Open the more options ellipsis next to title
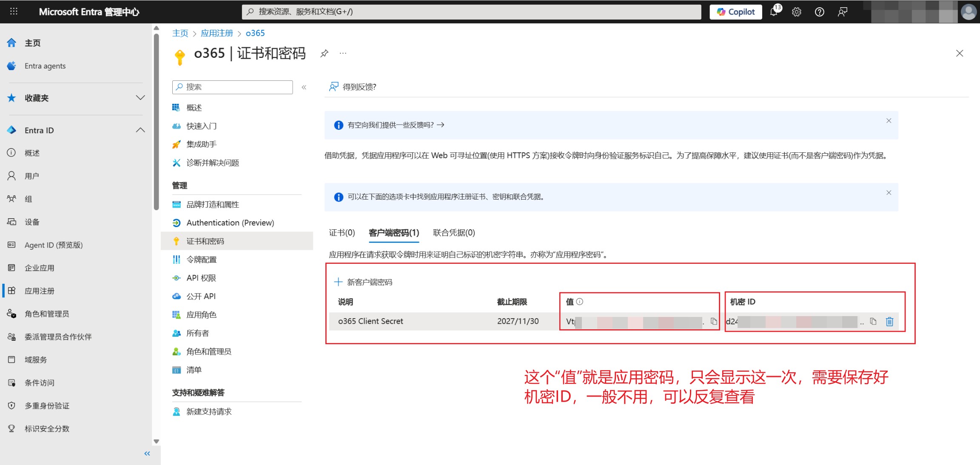 coord(343,54)
